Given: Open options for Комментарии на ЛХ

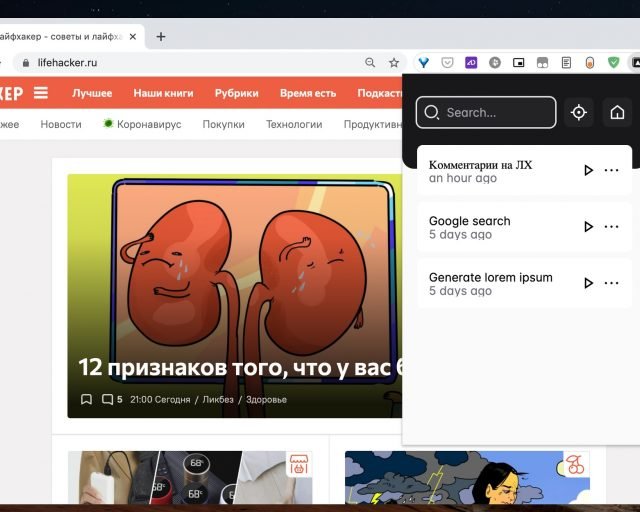Looking at the screenshot, I should (x=611, y=170).
